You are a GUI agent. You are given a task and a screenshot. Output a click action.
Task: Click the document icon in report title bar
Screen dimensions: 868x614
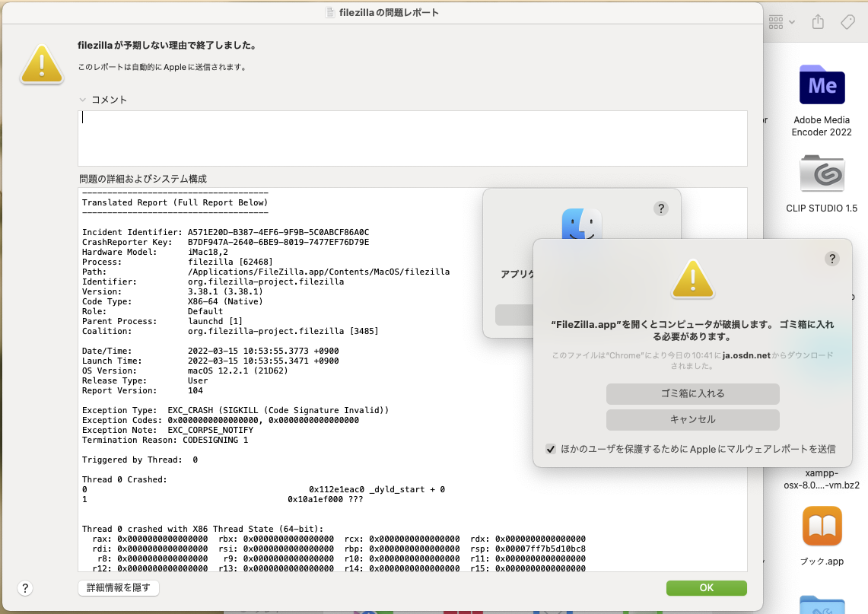[330, 13]
